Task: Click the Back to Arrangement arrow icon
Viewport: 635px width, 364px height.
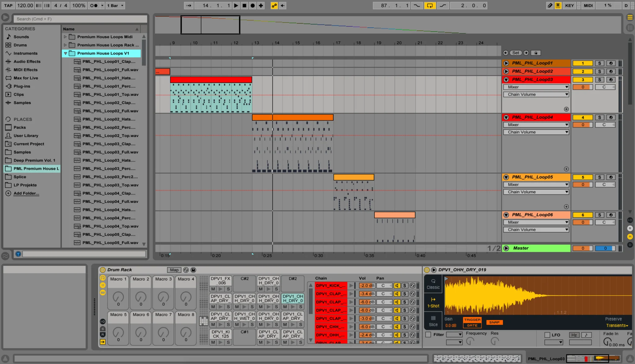Action: (x=282, y=5)
